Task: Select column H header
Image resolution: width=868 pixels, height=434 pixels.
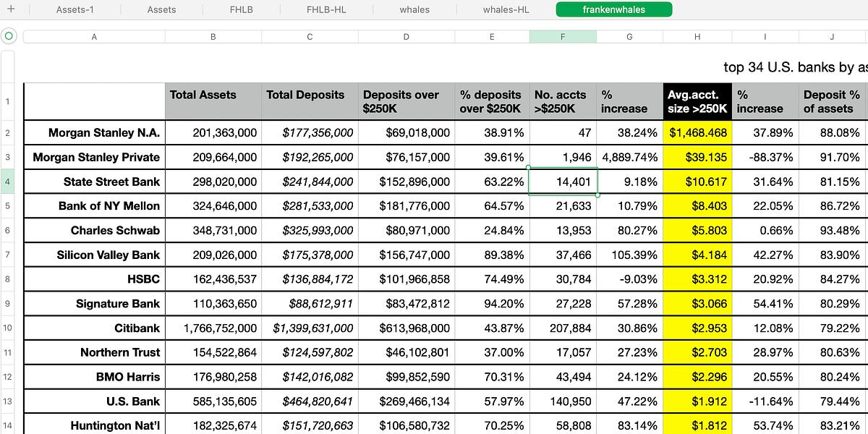Action: (697, 36)
